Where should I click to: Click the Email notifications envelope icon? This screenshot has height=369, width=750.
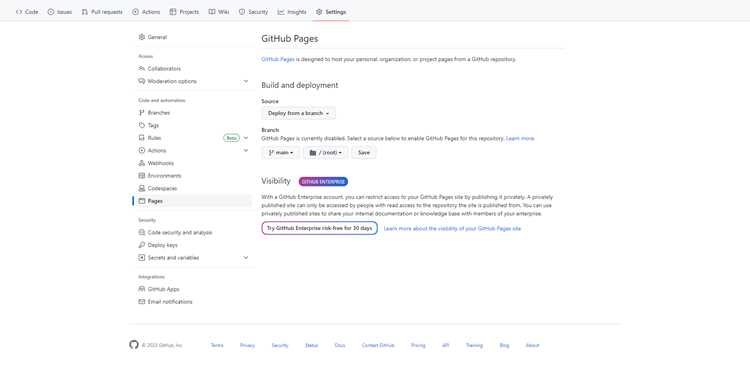[x=142, y=302]
